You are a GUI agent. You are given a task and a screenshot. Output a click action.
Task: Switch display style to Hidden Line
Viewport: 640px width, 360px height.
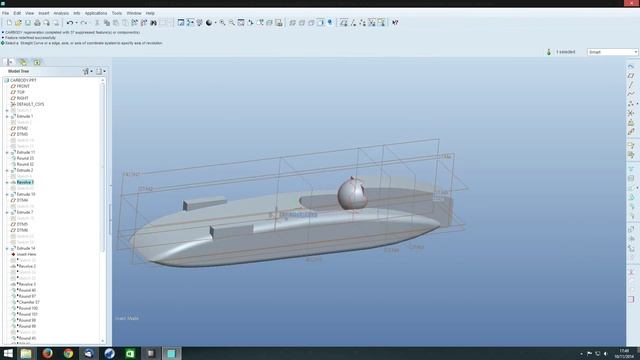(302, 23)
